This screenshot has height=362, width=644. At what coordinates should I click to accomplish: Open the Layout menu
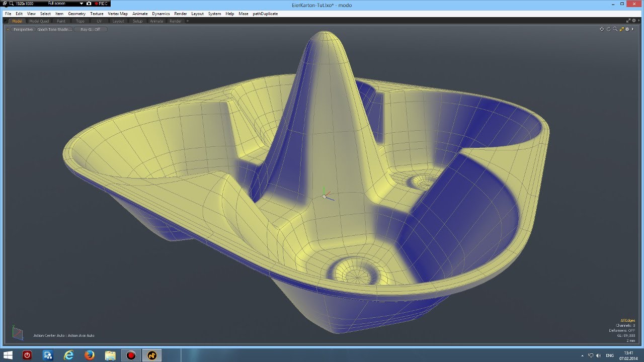(197, 14)
